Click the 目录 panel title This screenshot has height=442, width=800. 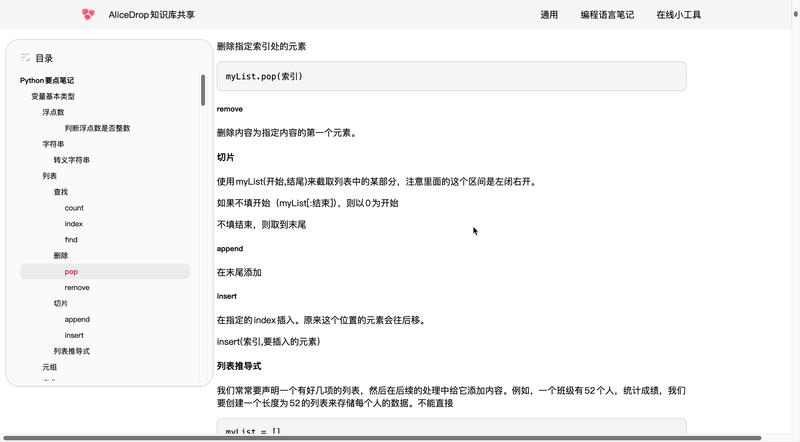pos(44,58)
